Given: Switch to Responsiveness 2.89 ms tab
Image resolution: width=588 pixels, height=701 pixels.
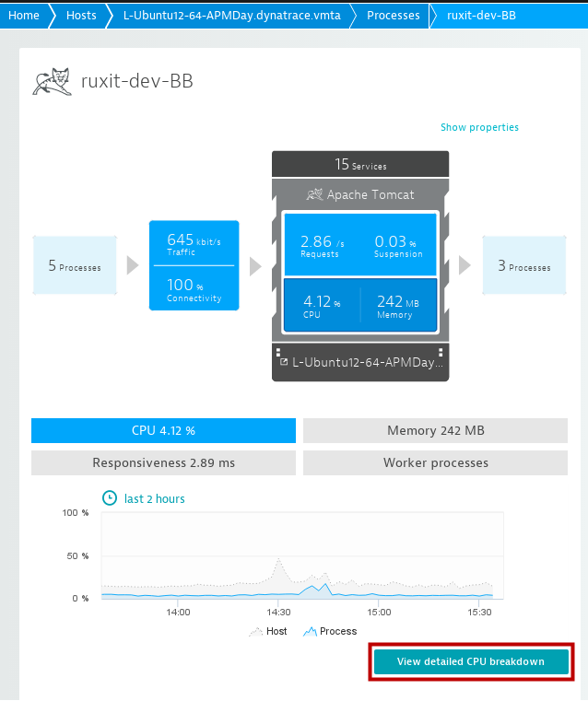Looking at the screenshot, I should point(163,462).
